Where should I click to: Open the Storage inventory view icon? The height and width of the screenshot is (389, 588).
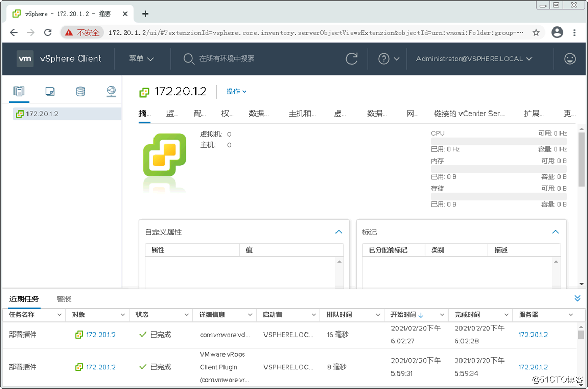coord(80,91)
